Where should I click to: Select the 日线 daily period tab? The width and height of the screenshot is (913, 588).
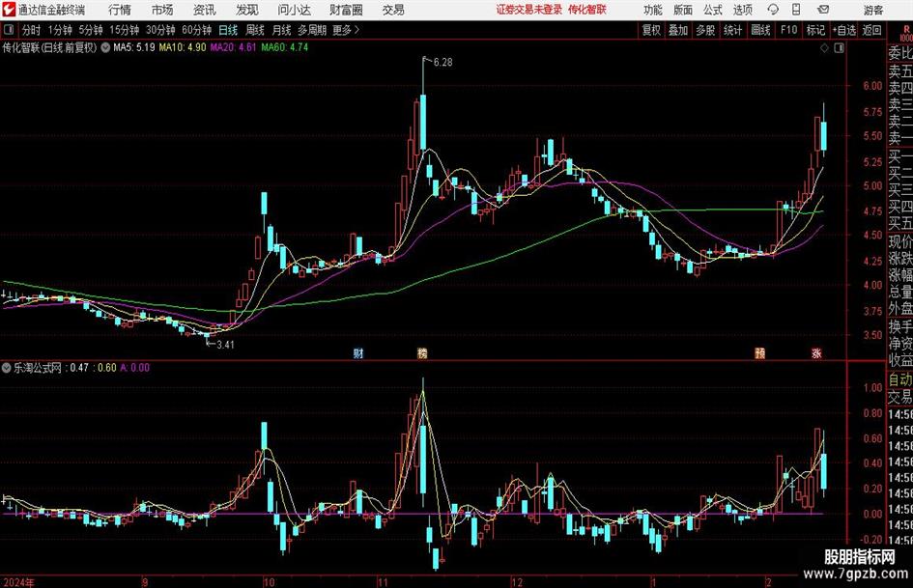228,30
